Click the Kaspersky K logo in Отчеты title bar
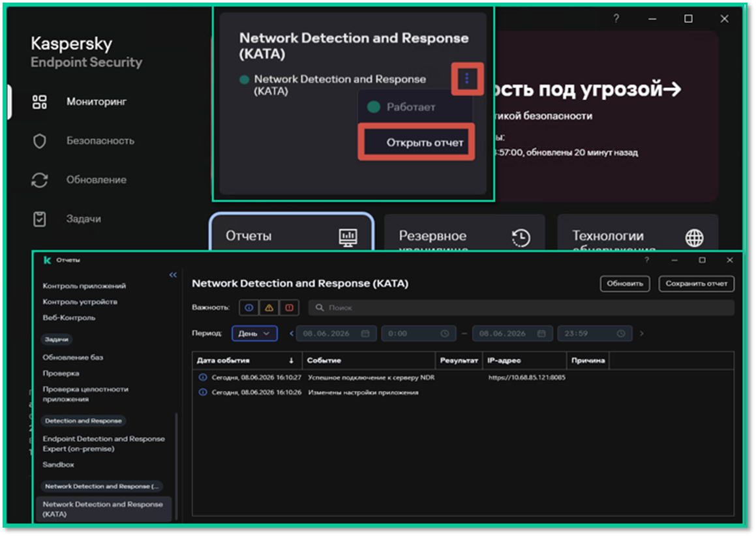This screenshot has width=756, height=536. 47,260
